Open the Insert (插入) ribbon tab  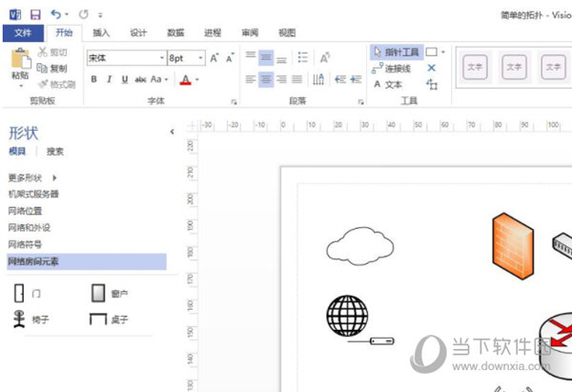tap(101, 32)
